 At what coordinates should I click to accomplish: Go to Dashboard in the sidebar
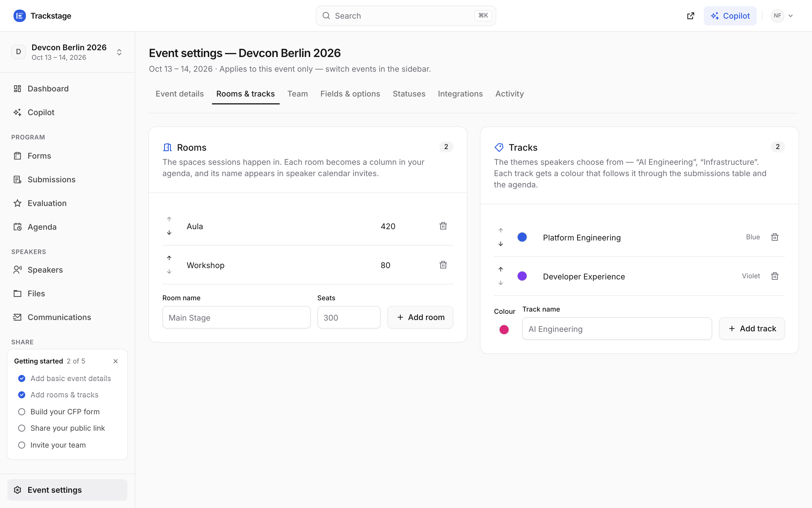(x=67, y=89)
